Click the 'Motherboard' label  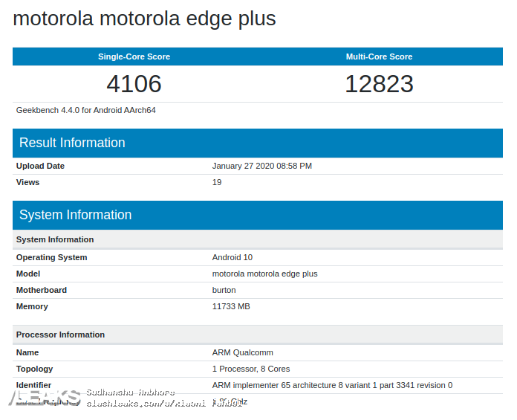(41, 291)
